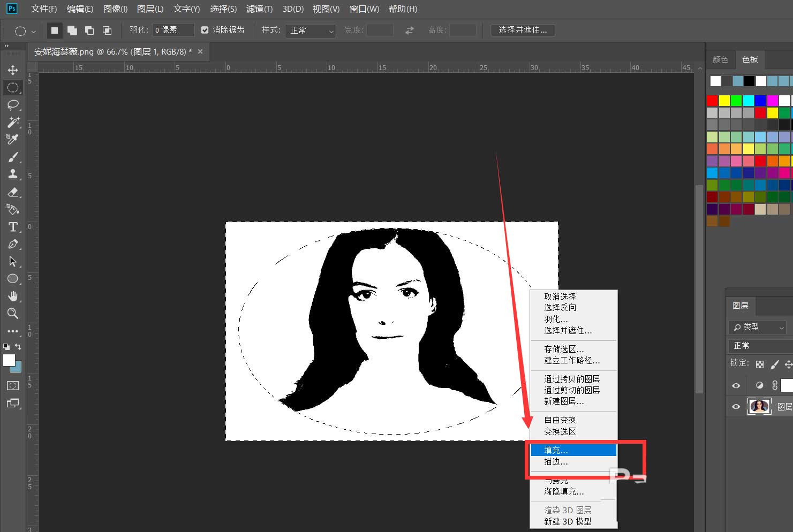This screenshot has height=532, width=793.
Task: Select the Path Selection arrow tool
Action: 13,261
